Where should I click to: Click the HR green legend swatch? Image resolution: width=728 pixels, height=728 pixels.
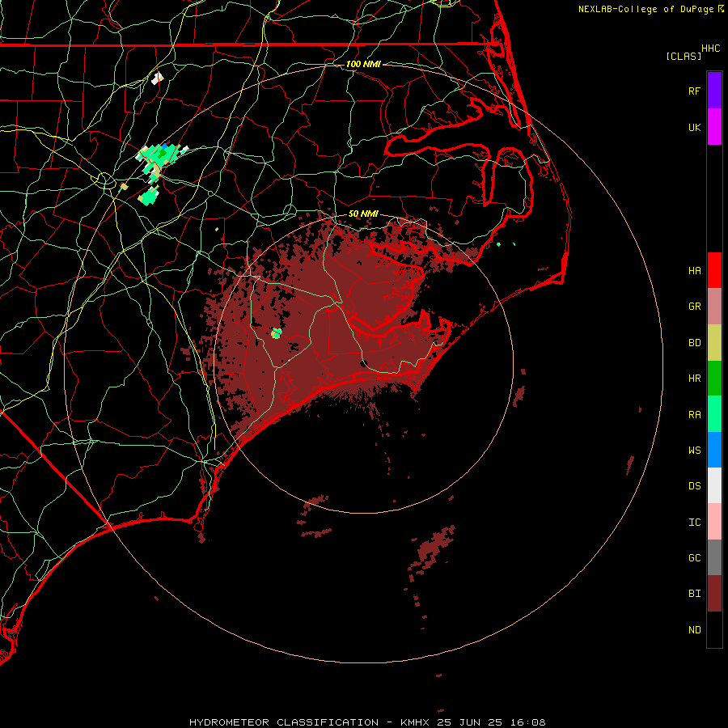(714, 379)
